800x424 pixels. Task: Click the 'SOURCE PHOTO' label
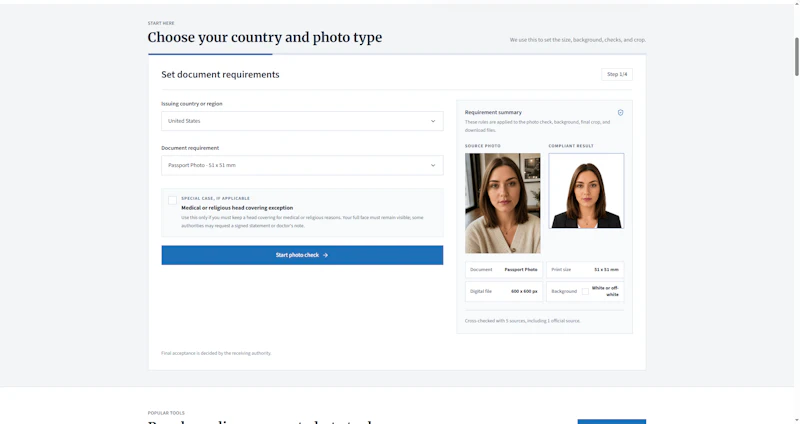pos(483,146)
